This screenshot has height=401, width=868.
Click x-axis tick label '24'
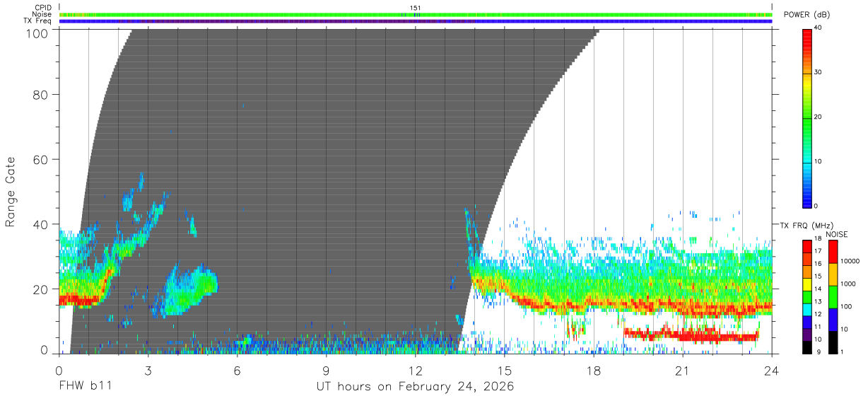[x=771, y=371]
